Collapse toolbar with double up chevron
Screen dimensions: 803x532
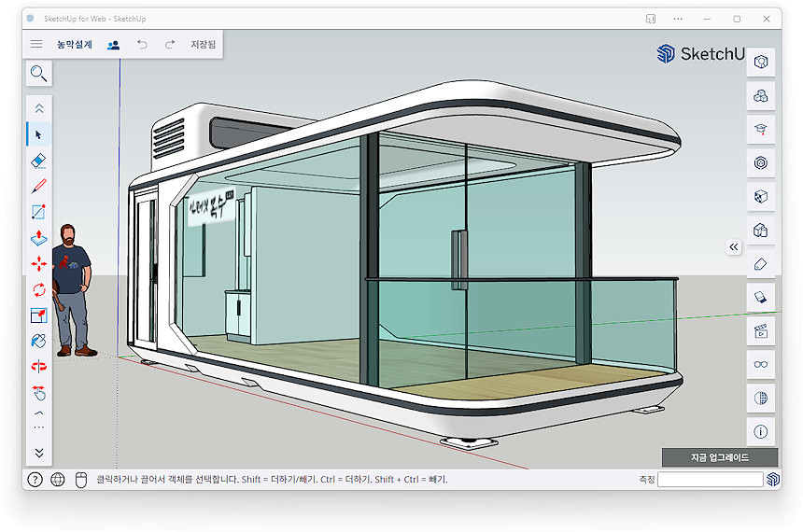[x=39, y=108]
